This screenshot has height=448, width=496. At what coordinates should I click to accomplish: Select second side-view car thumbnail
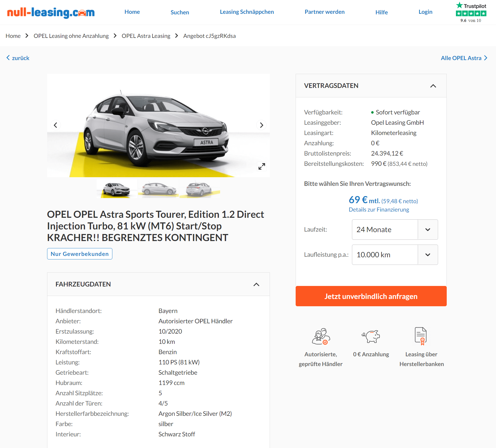pos(158,189)
